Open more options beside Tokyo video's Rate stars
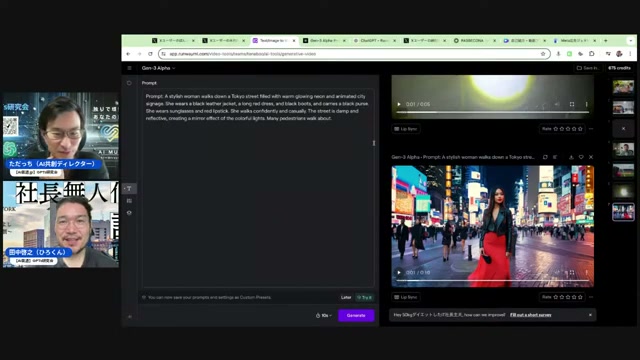Viewport: 640px width, 360px height. 591,297
